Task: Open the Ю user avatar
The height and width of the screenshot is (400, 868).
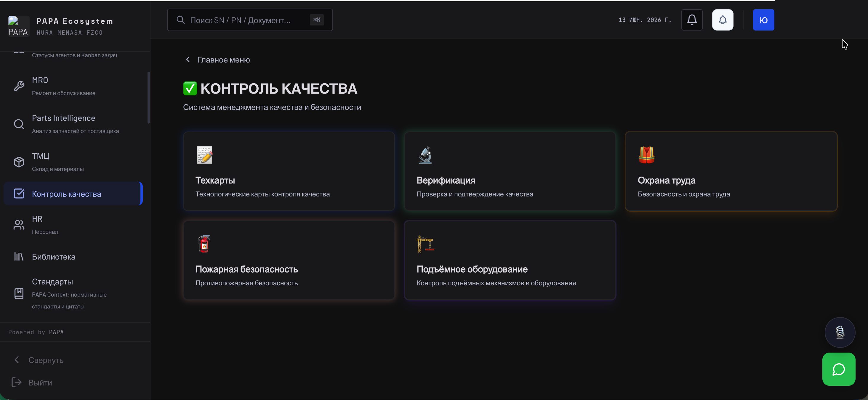Action: 763,20
